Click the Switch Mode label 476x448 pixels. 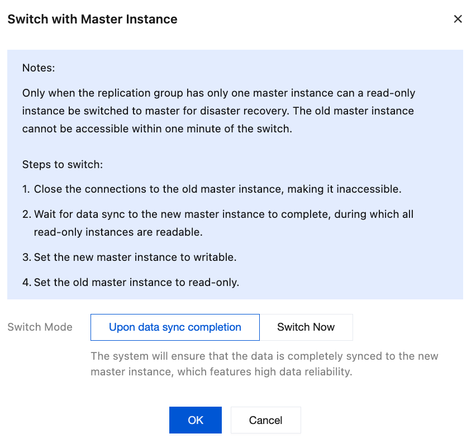(x=40, y=327)
